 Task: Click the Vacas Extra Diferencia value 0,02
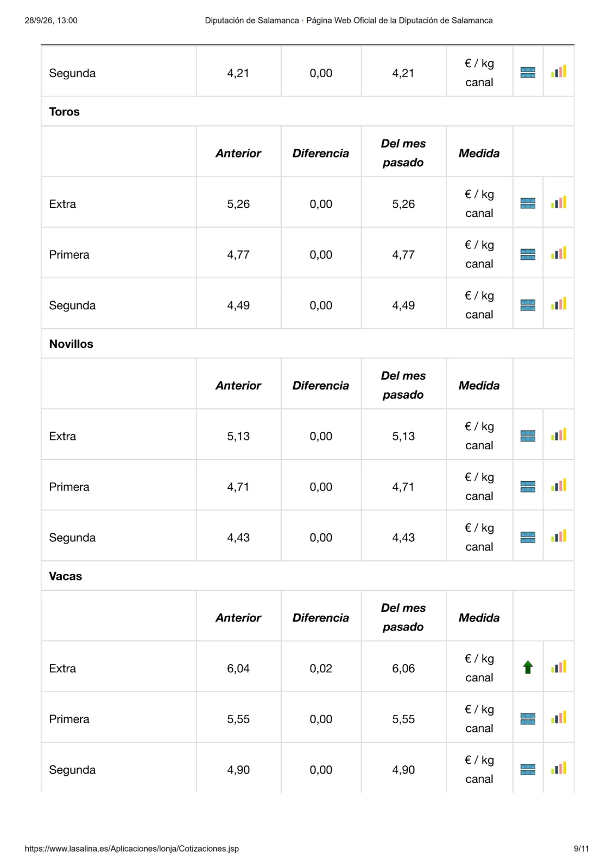pyautogui.click(x=321, y=668)
